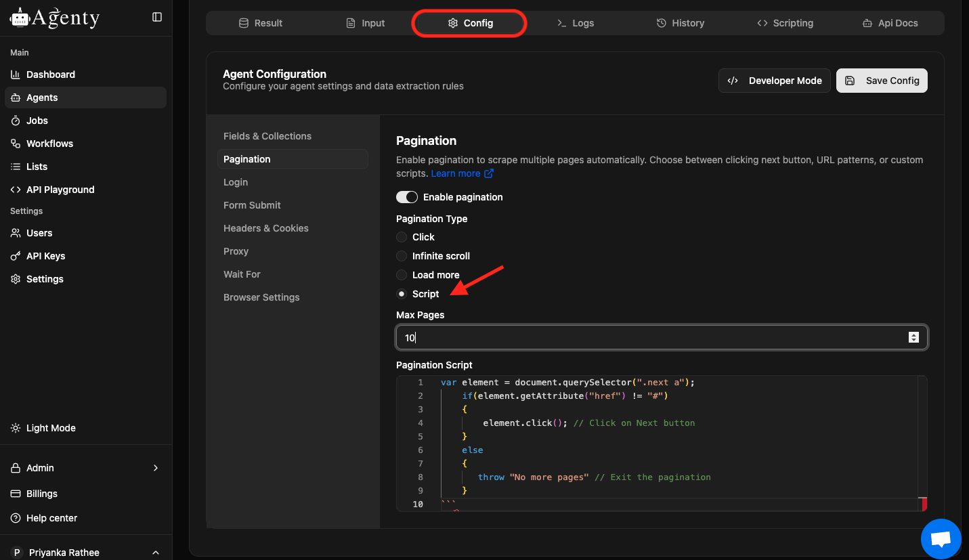Image resolution: width=969 pixels, height=560 pixels.
Task: Click the API Keys key icon
Action: click(16, 256)
